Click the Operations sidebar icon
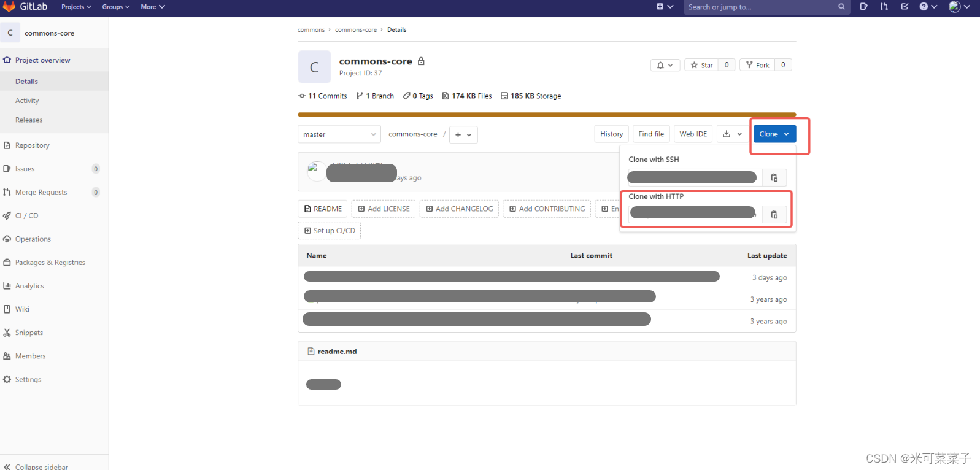Image resolution: width=980 pixels, height=470 pixels. click(7, 239)
